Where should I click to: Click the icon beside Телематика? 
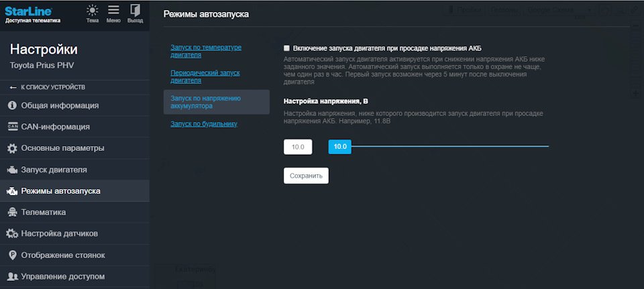tap(13, 213)
